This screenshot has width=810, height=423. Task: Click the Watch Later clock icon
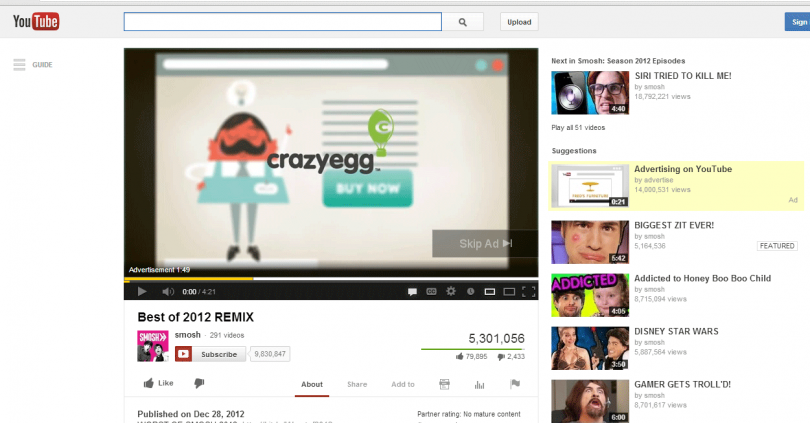[x=470, y=292]
